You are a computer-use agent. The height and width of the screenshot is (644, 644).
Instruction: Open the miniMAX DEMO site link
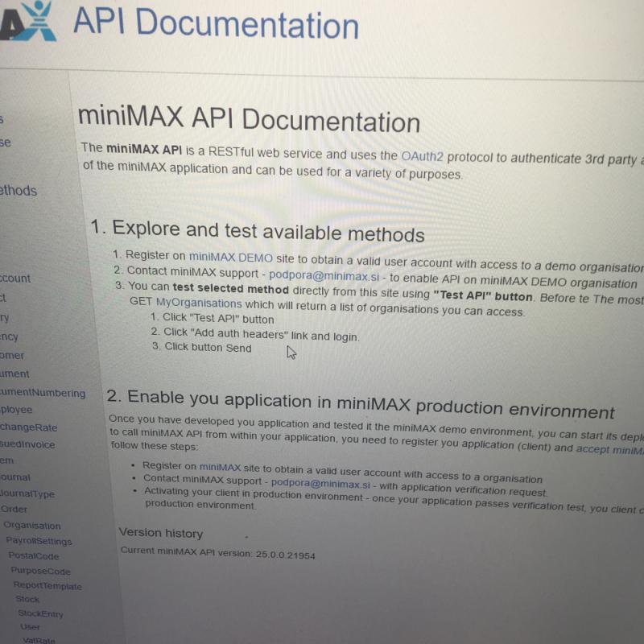tap(230, 257)
